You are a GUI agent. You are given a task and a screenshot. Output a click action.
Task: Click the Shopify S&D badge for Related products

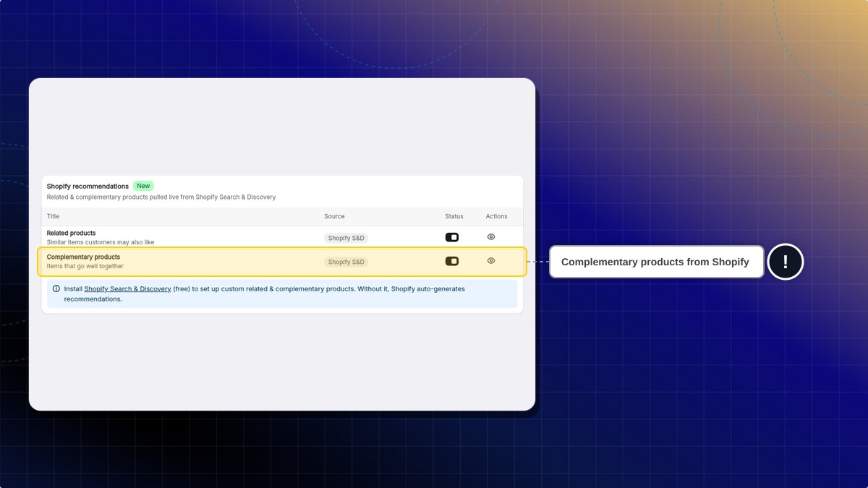(x=346, y=238)
